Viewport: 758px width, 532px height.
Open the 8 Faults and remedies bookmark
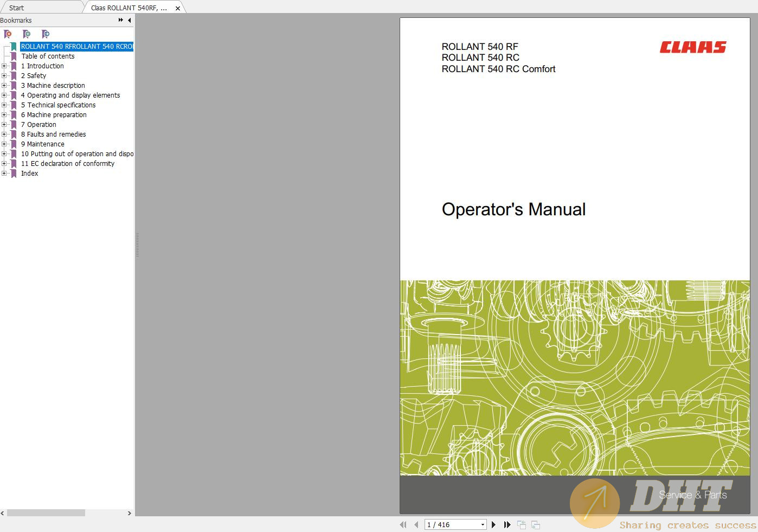click(x=54, y=134)
